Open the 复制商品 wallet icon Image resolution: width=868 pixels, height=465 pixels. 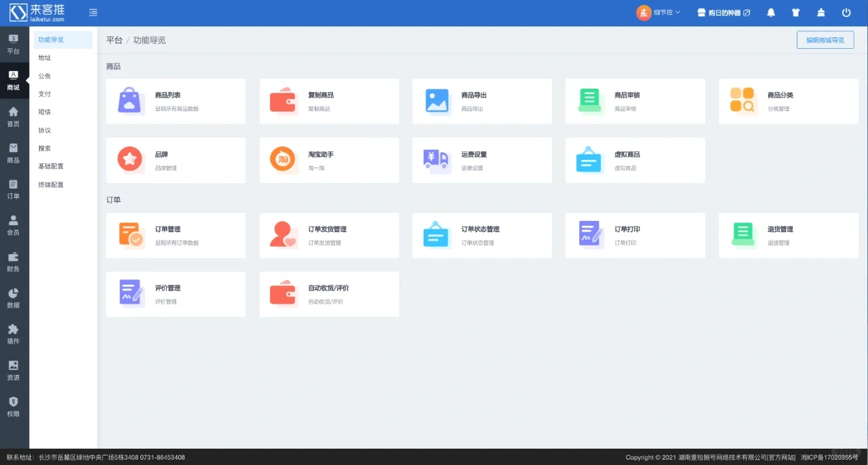[283, 100]
